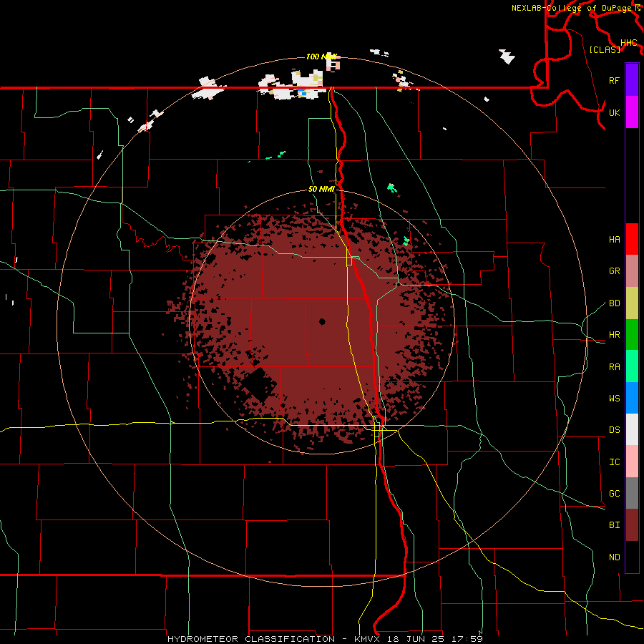Viewport: 644px width, 644px height.
Task: Click the BI brown legend color swatch
Action: (x=632, y=525)
